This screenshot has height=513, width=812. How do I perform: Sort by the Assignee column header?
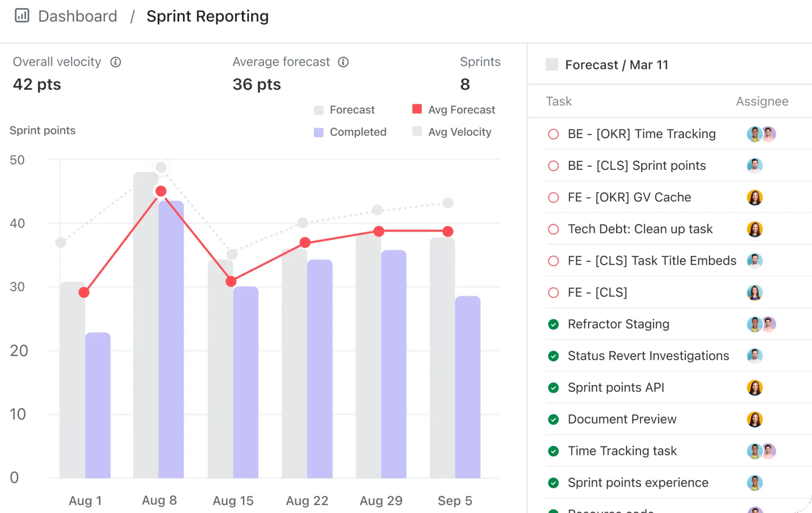762,102
